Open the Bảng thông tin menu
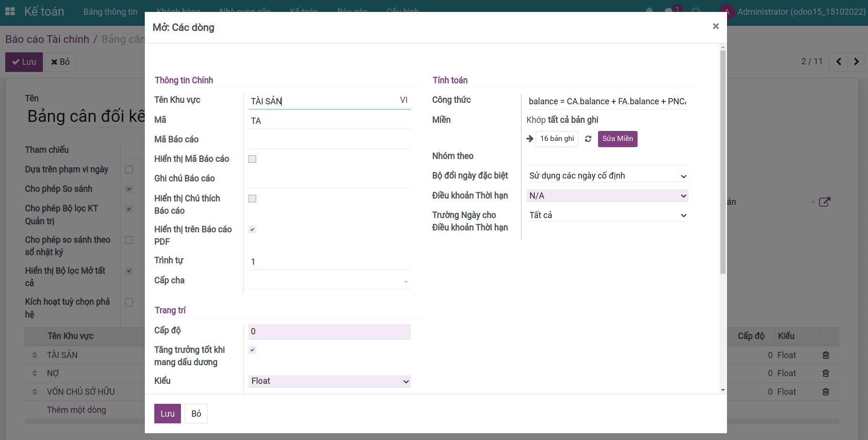This screenshot has width=868, height=440. [x=110, y=12]
